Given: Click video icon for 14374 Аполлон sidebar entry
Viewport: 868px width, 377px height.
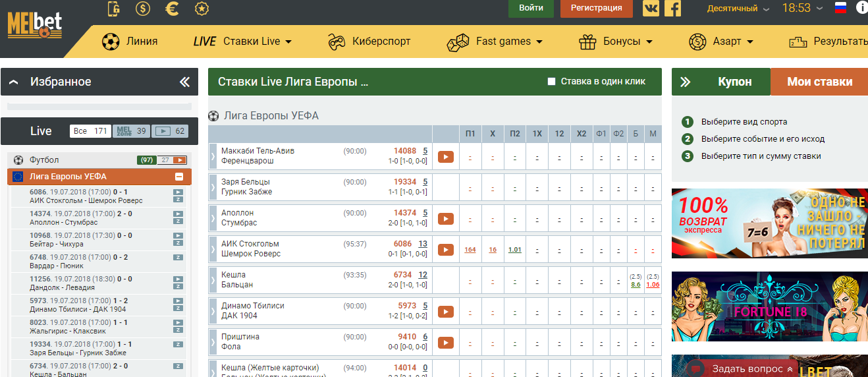Looking at the screenshot, I should [178, 214].
